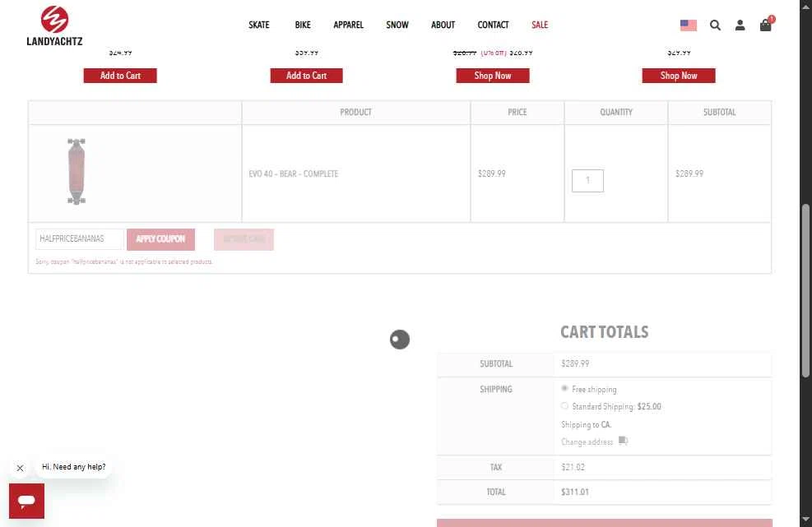Click the $311.01 total value
812x527 pixels.
click(x=575, y=492)
